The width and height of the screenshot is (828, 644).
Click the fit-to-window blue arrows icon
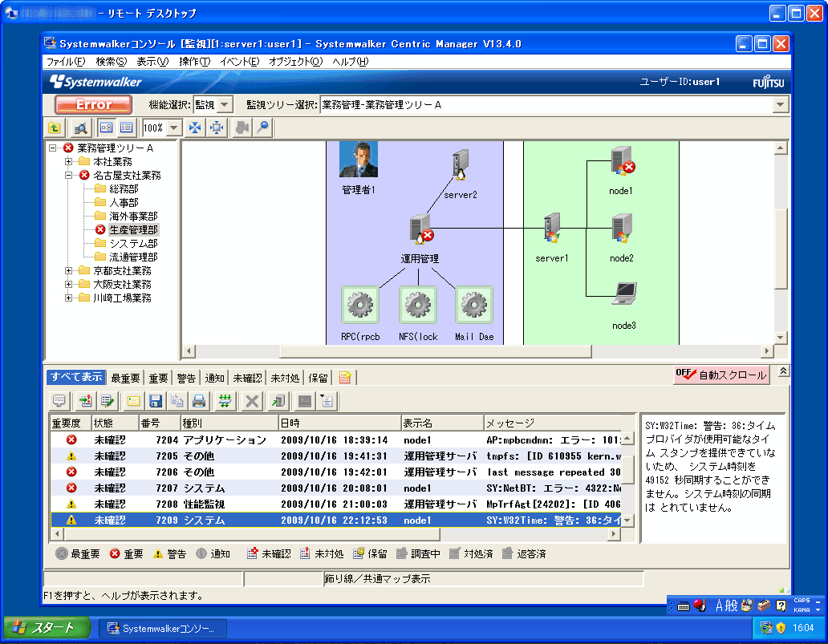pos(195,128)
